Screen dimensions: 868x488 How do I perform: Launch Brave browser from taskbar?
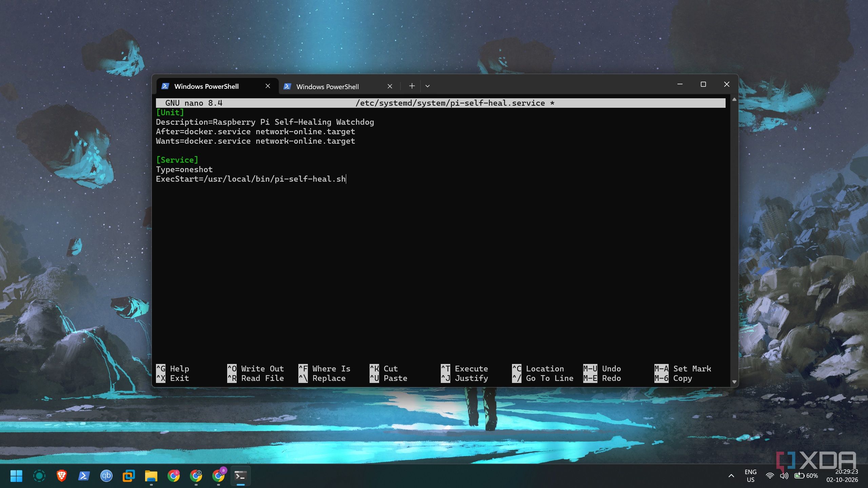coord(61,476)
